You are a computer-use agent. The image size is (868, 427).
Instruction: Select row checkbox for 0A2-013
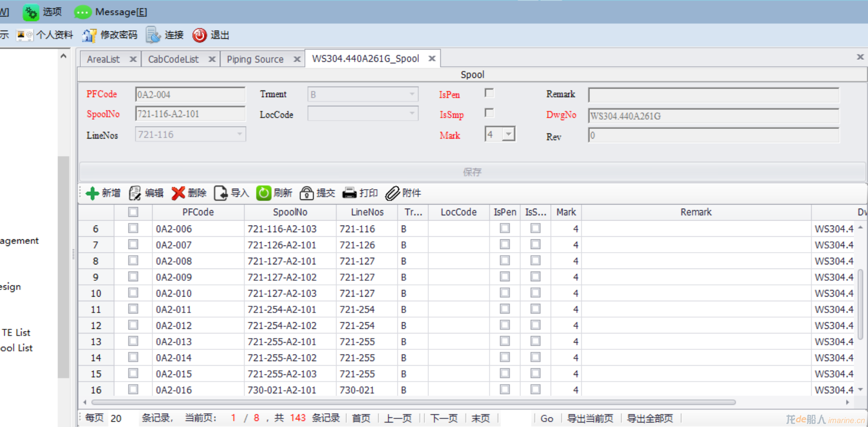pos(133,341)
